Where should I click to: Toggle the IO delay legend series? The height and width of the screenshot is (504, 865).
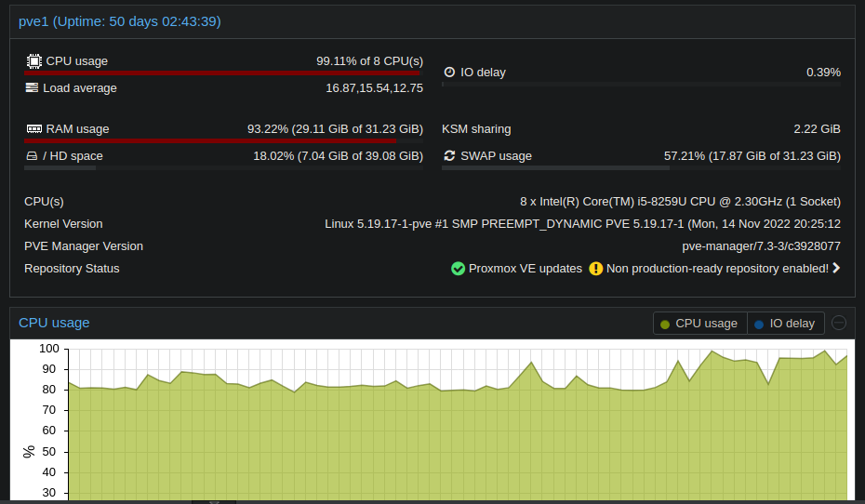tap(786, 323)
